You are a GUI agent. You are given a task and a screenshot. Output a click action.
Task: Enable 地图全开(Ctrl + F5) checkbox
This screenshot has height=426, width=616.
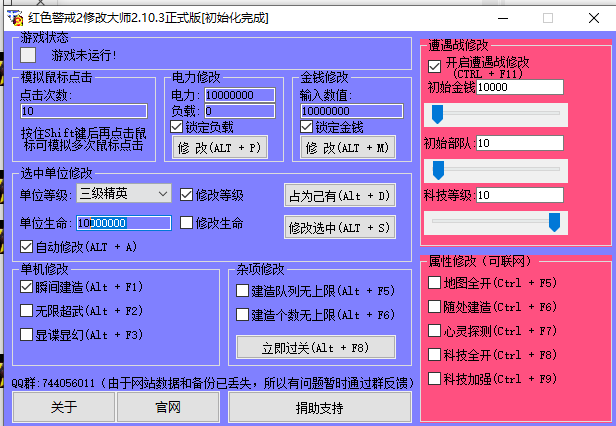tap(434, 282)
